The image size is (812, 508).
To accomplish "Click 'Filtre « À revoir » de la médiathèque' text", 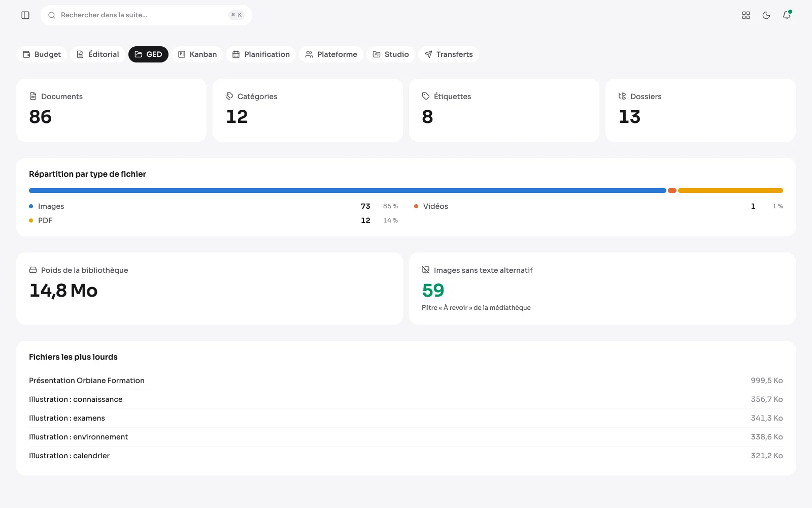I will (x=476, y=308).
